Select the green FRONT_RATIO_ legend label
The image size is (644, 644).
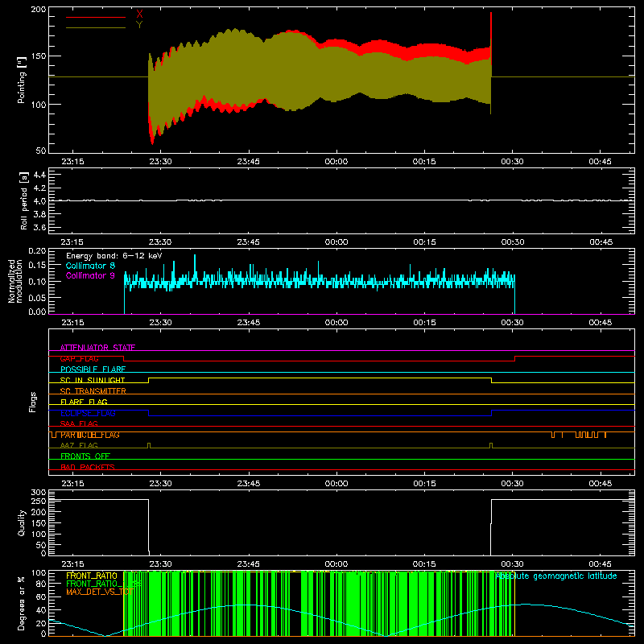click(x=104, y=584)
